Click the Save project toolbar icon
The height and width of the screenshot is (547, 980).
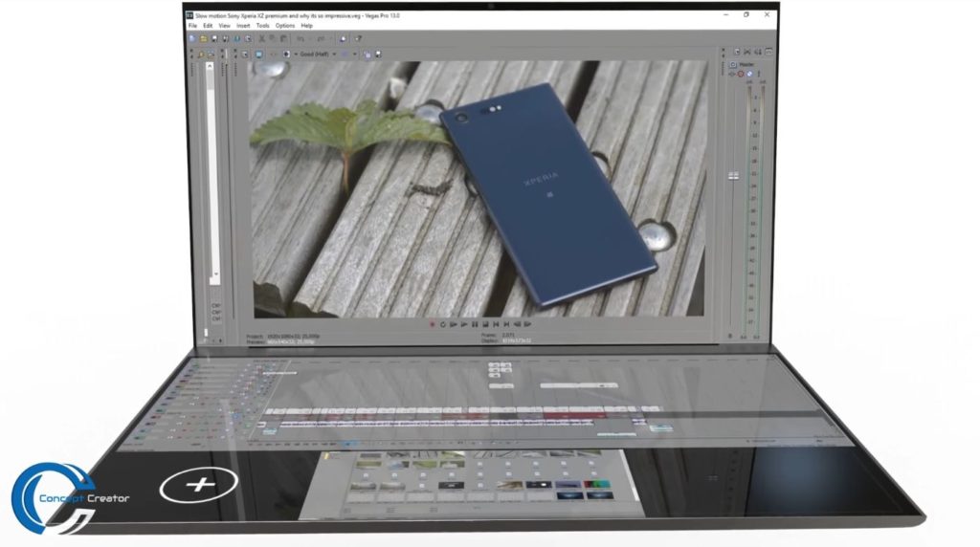[215, 38]
